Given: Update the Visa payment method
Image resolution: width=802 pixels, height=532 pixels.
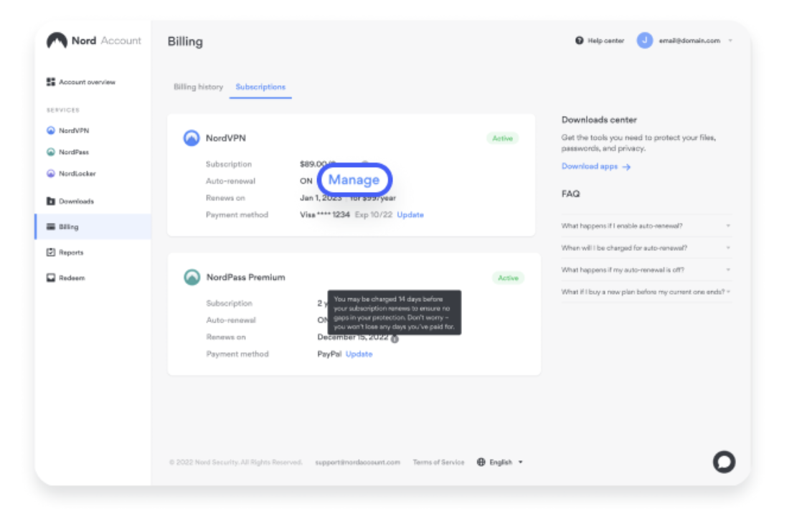Looking at the screenshot, I should [x=410, y=214].
